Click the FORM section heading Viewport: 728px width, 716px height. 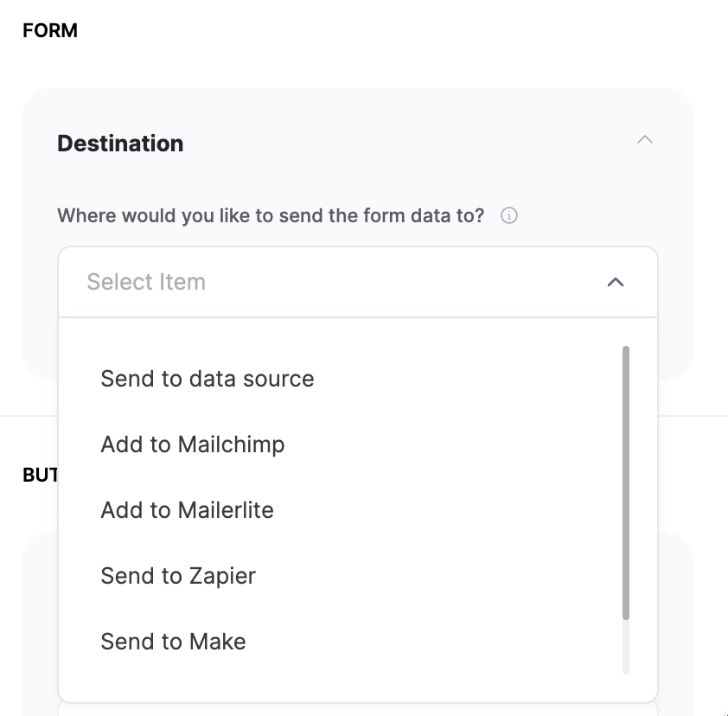(x=49, y=30)
